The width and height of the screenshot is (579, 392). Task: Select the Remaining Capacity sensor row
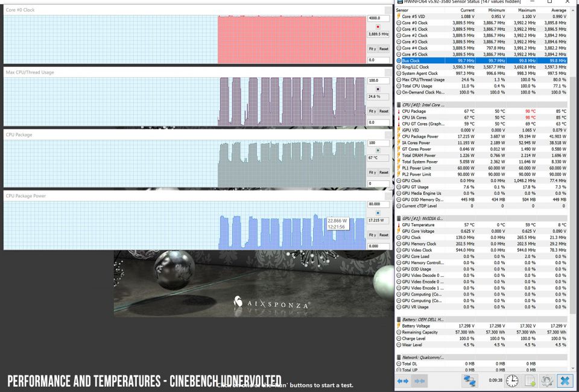pos(481,332)
